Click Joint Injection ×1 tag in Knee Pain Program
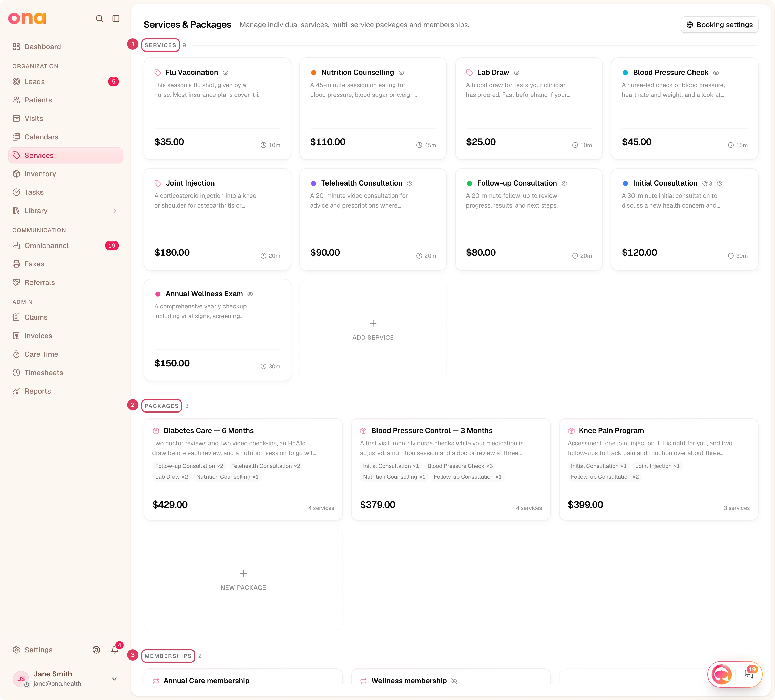775x700 pixels. [x=657, y=466]
